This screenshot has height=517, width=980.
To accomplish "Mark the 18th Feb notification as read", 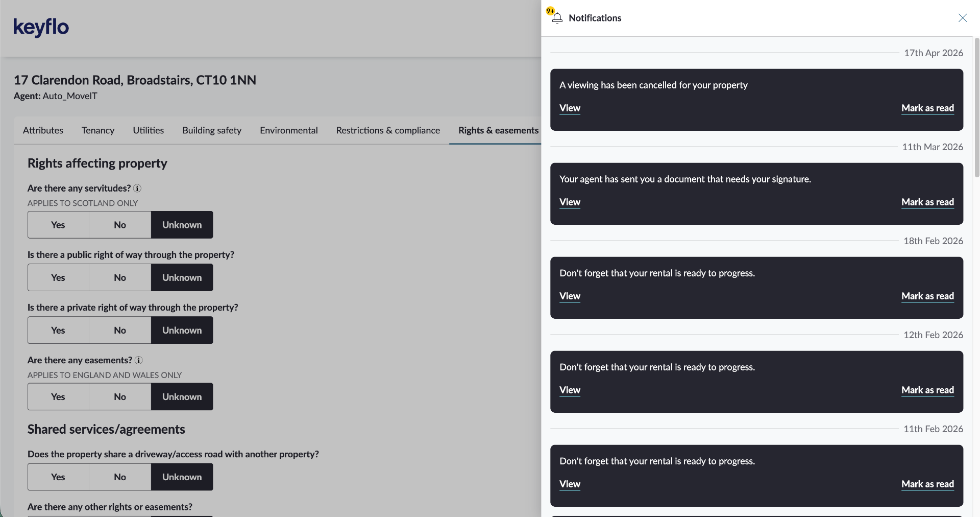I will tap(927, 296).
